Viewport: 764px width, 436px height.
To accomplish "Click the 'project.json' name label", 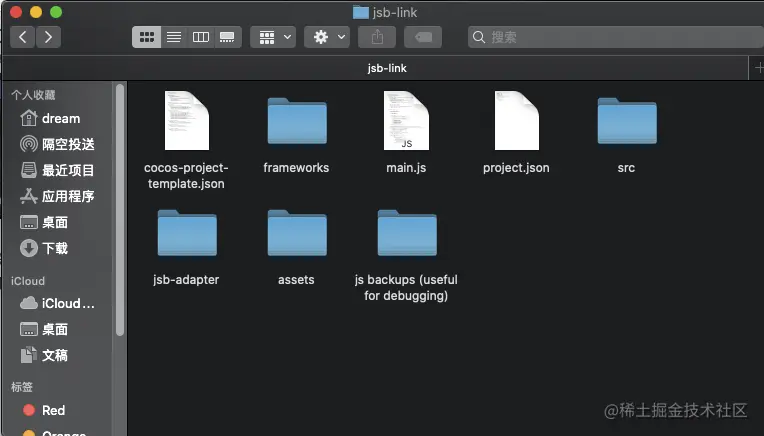I will (516, 168).
